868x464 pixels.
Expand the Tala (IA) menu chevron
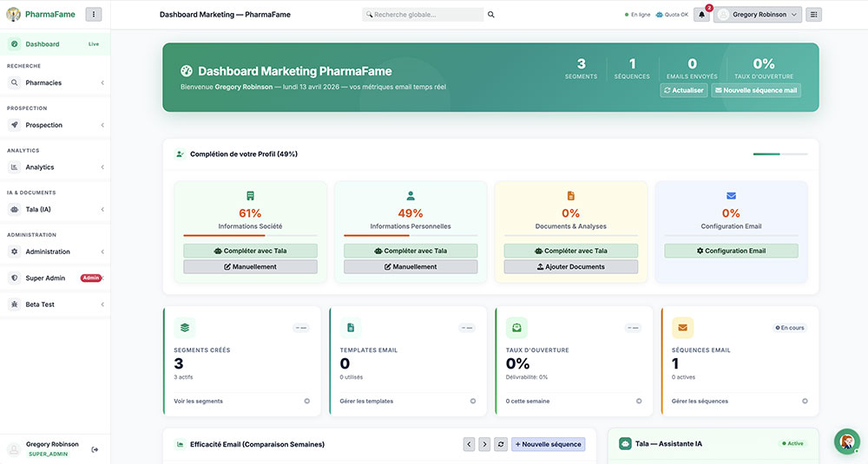[102, 210]
